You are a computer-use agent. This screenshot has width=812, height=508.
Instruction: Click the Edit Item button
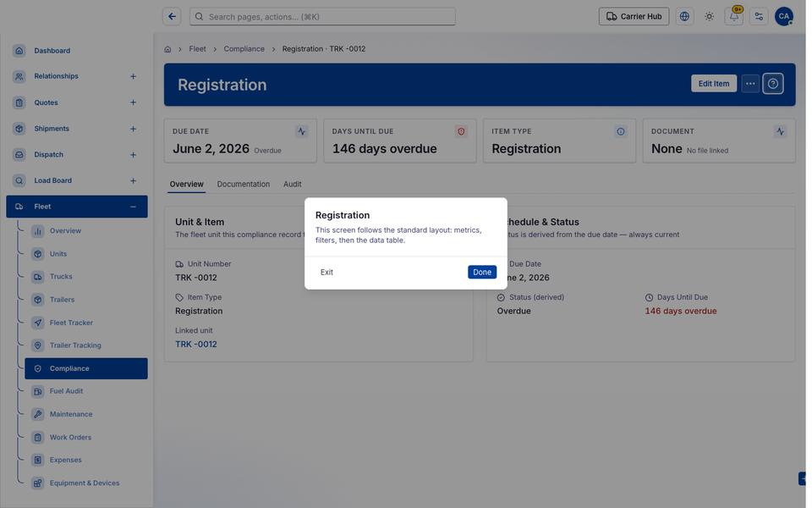tap(713, 84)
